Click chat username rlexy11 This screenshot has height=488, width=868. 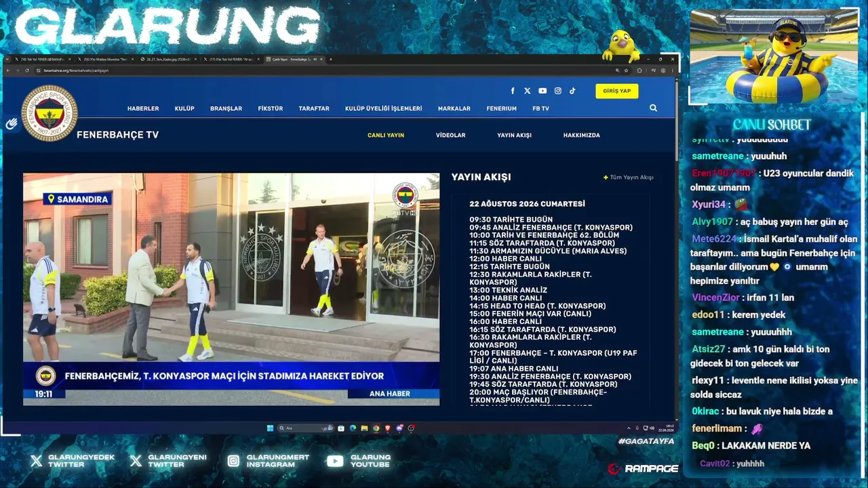[708, 380]
